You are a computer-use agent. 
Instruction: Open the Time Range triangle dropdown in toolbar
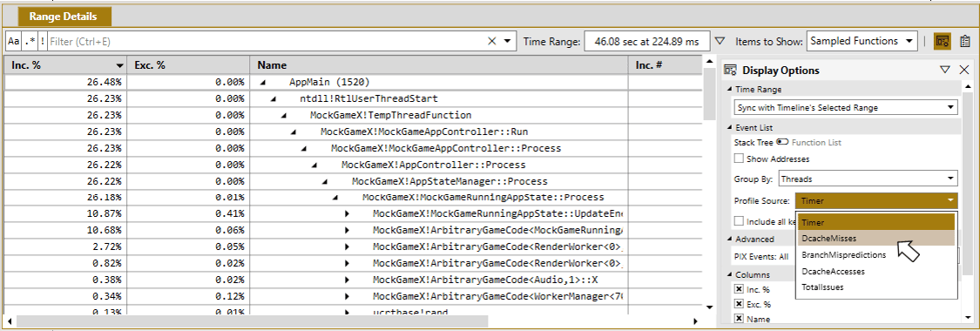pos(720,41)
